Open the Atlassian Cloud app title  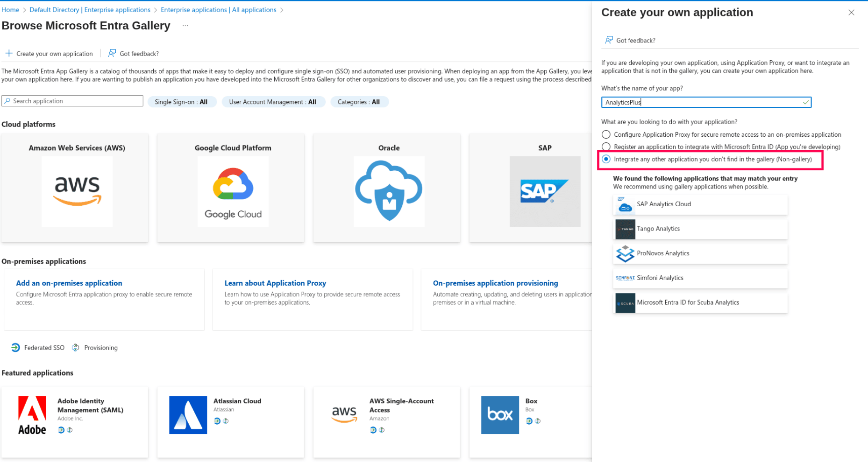pyautogui.click(x=237, y=401)
